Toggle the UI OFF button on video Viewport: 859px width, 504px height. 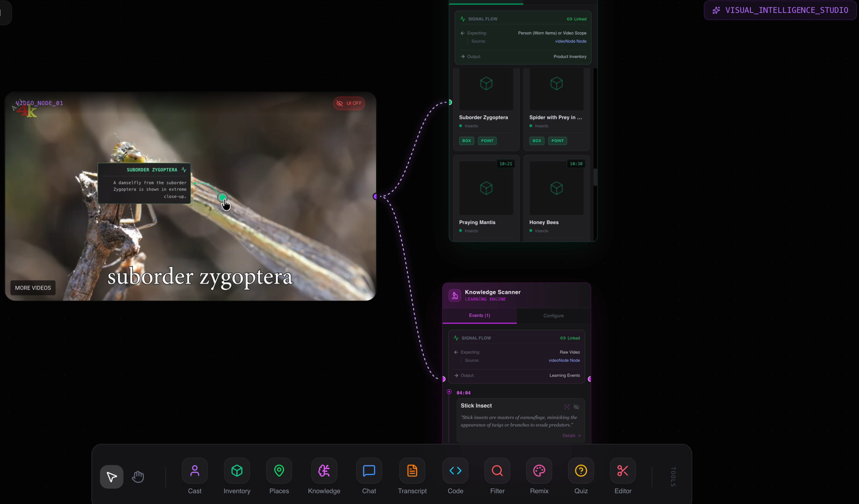349,103
